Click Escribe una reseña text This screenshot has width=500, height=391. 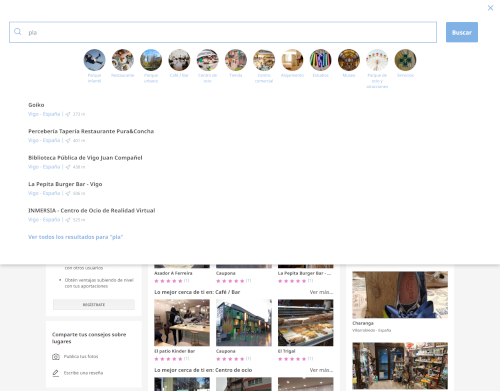click(x=83, y=373)
